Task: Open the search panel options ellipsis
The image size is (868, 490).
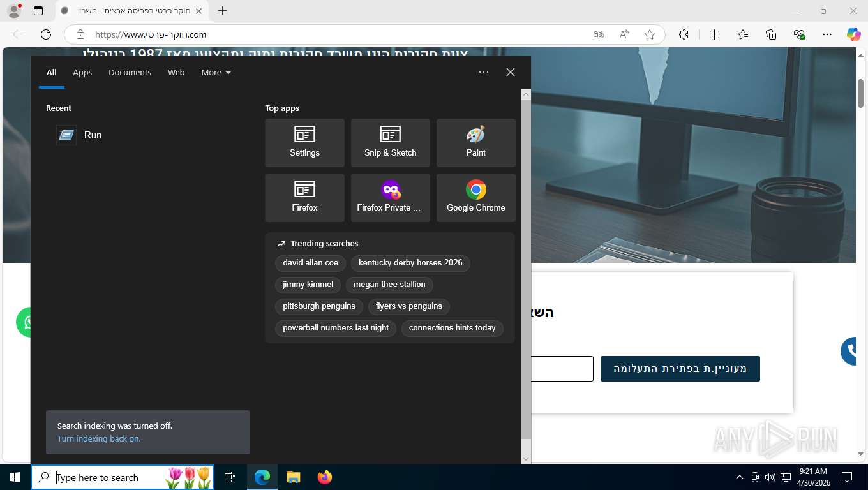Action: [484, 72]
